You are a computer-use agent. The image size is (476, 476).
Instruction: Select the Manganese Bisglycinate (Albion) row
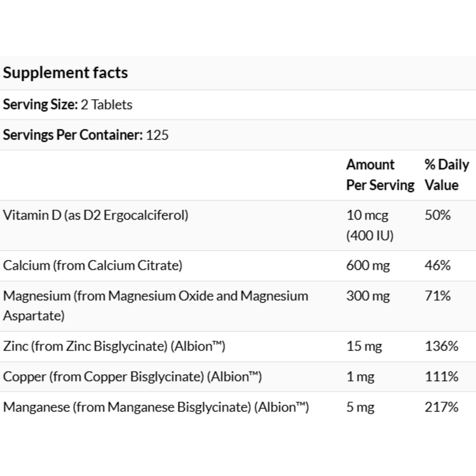click(x=238, y=407)
